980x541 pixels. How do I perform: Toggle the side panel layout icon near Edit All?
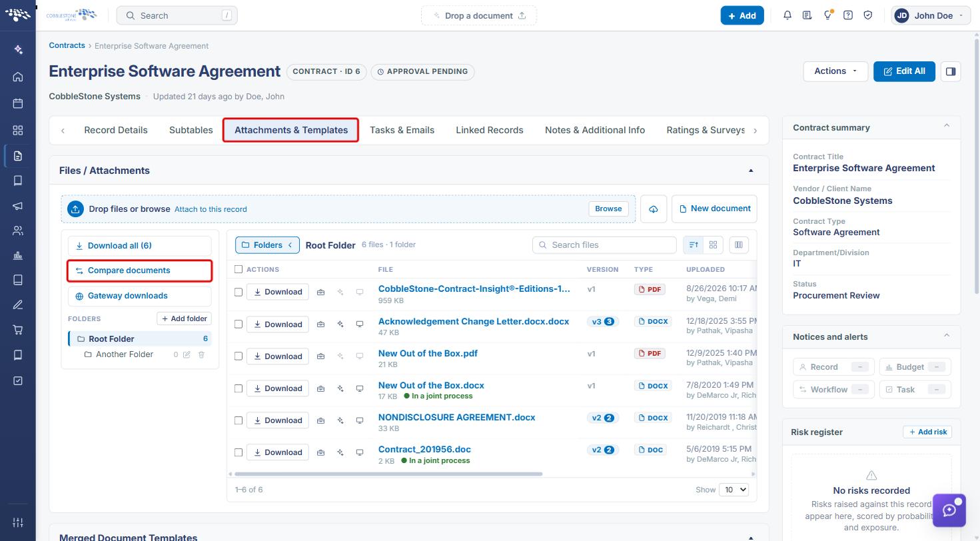pos(951,71)
